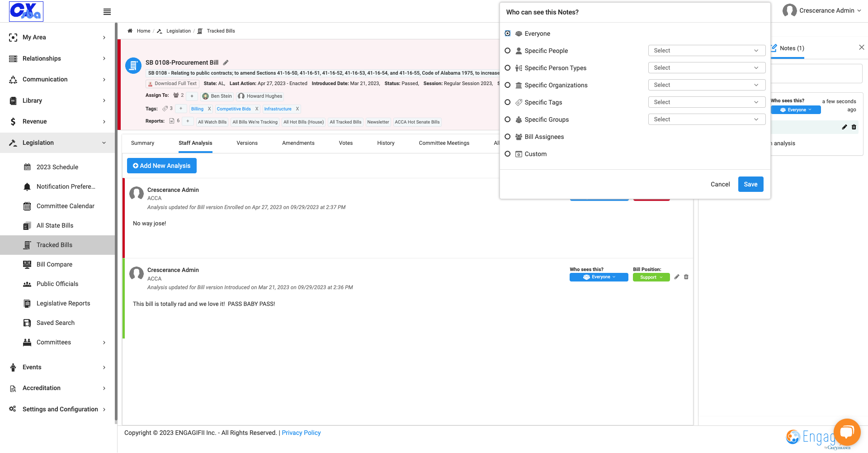Viewport: 868px width, 453px height.
Task: Select Specific Person Types radio option
Action: click(508, 68)
